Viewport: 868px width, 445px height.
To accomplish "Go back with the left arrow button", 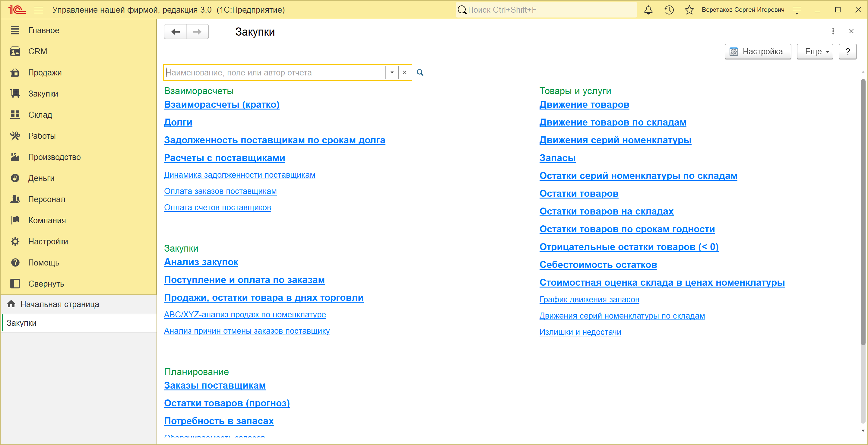I will (x=175, y=32).
